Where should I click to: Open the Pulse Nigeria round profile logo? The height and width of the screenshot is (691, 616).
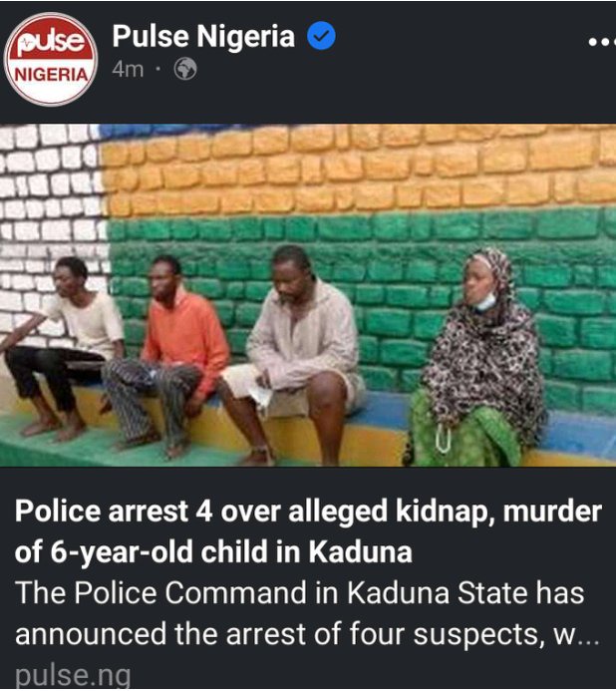pyautogui.click(x=51, y=60)
